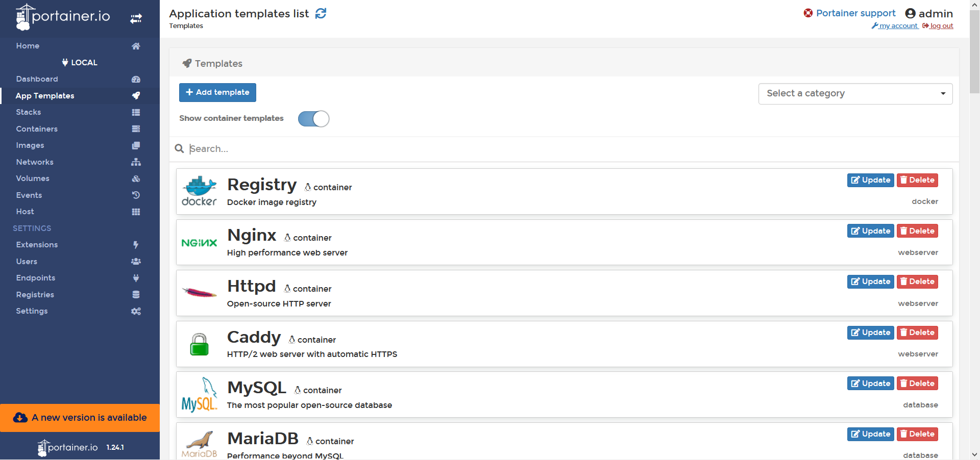Click the Users group icon
This screenshot has height=460, width=980.
click(x=136, y=262)
